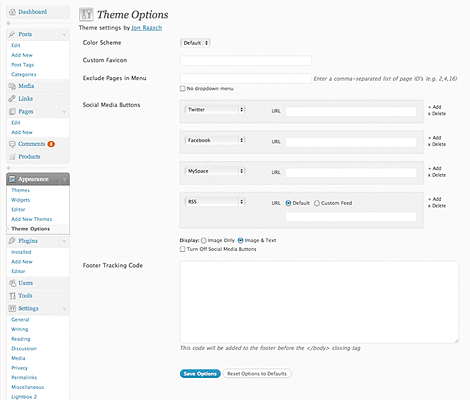Click Add next to RSS row

(435, 199)
